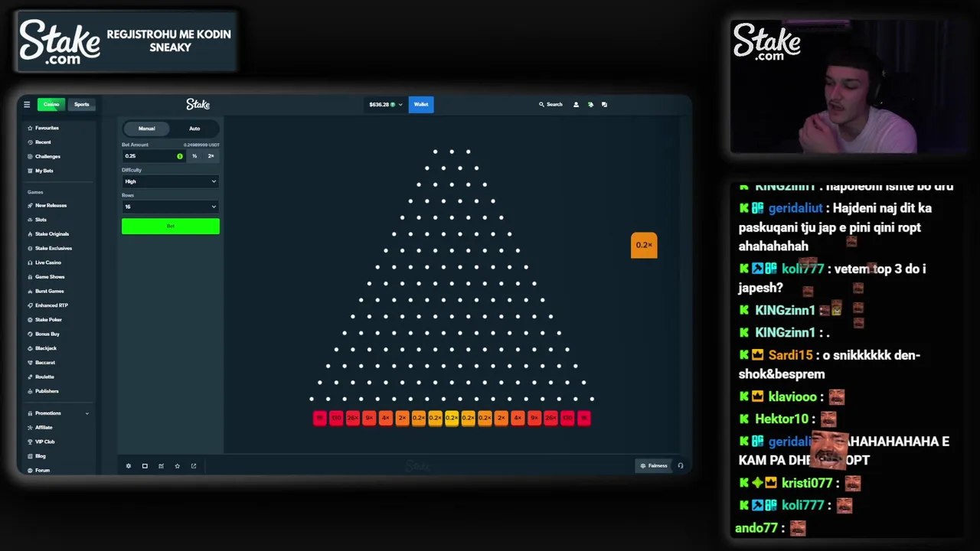Select Auto betting mode
The image size is (980, 551).
194,129
